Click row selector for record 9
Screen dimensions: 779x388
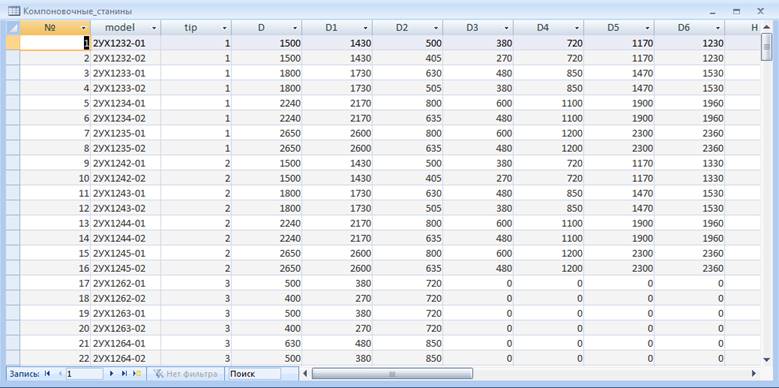coord(13,163)
